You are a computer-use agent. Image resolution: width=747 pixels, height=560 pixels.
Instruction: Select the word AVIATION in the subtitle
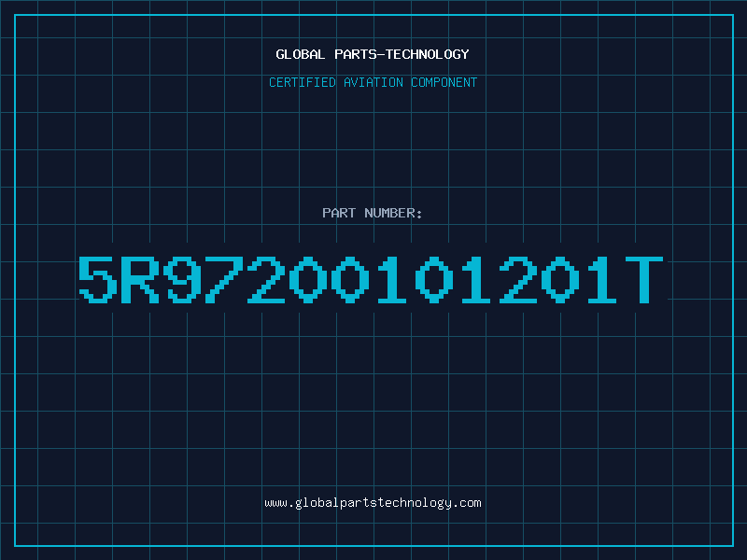(373, 82)
